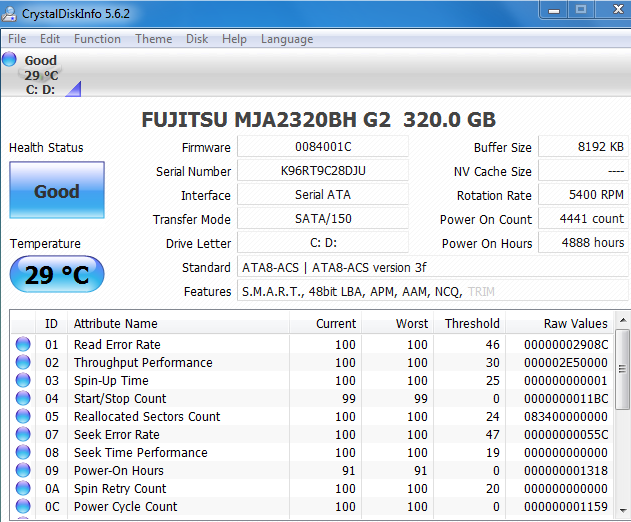
Task: Click the blue triangle indicator under drive C: D:
Action: coord(74,89)
